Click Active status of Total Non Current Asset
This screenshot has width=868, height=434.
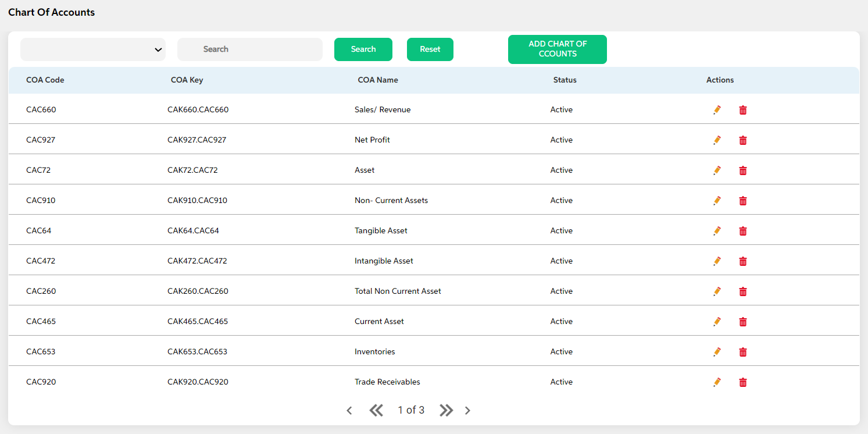[x=562, y=291]
